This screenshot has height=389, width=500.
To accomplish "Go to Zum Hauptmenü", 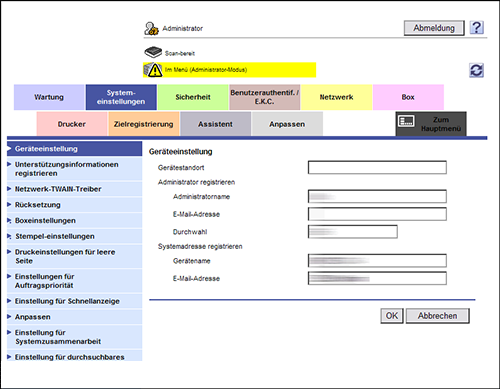I will [x=431, y=124].
